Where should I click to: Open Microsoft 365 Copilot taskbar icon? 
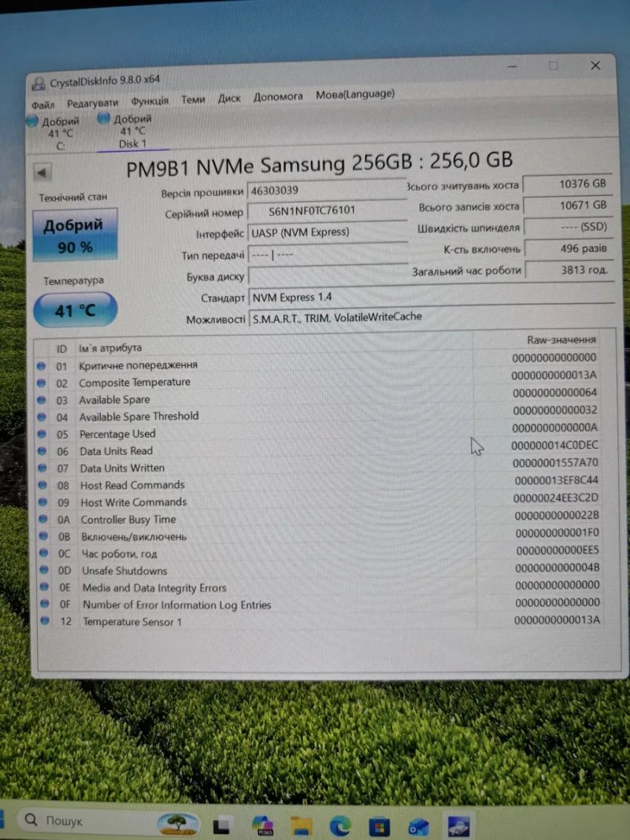tap(262, 826)
